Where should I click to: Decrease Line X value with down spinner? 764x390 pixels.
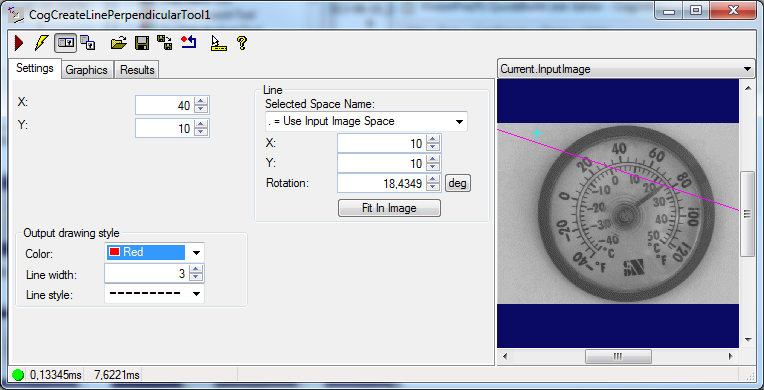[433, 148]
